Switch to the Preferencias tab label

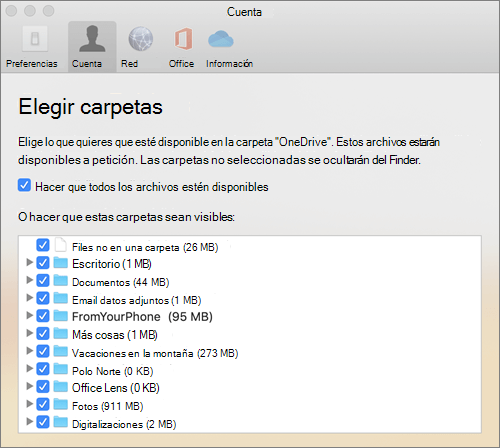point(32,63)
